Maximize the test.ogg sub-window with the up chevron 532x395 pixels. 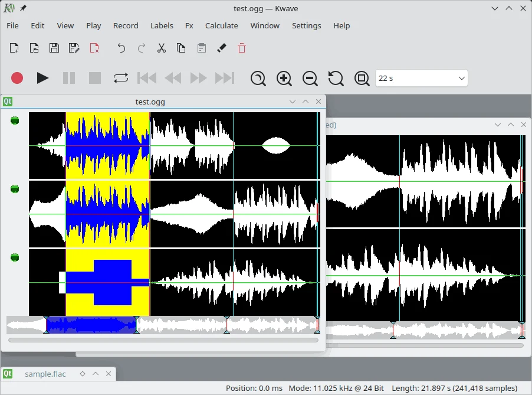pyautogui.click(x=306, y=102)
